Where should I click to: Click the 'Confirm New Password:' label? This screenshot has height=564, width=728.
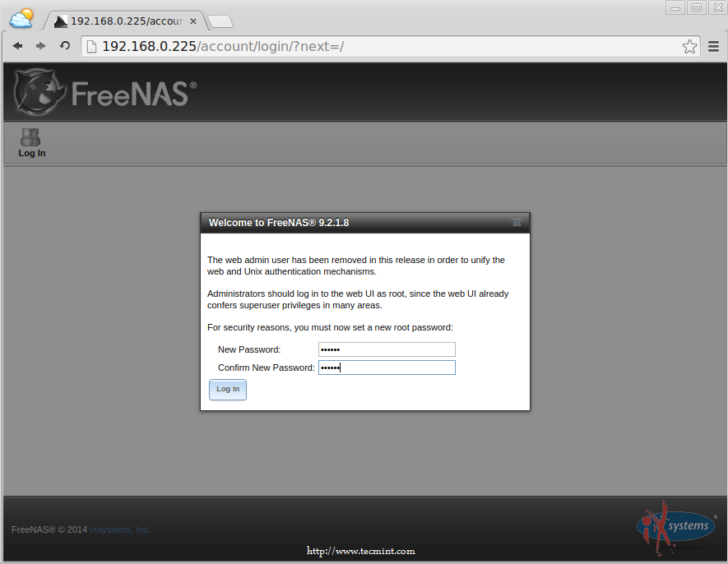(x=267, y=368)
